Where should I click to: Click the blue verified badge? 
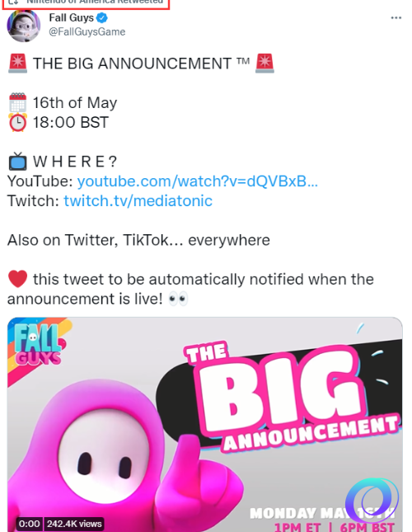[102, 17]
